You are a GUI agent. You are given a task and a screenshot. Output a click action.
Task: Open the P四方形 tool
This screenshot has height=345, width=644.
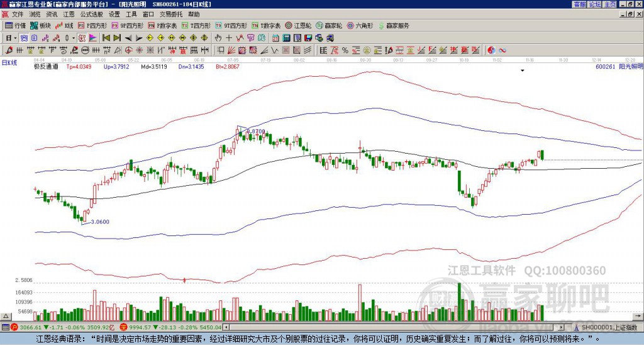(92, 25)
